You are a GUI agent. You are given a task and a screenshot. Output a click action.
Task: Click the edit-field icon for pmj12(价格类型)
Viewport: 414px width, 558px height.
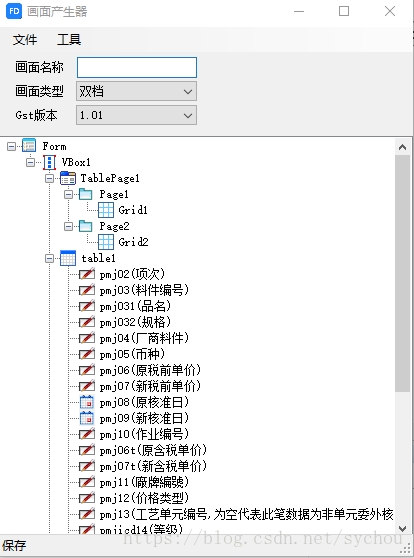(x=87, y=499)
